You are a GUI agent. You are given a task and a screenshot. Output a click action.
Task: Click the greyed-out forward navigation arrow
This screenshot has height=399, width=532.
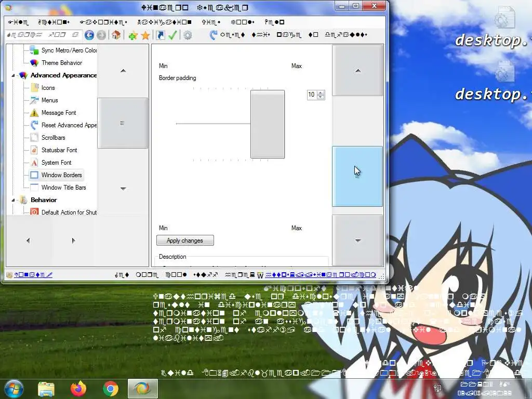click(x=101, y=35)
